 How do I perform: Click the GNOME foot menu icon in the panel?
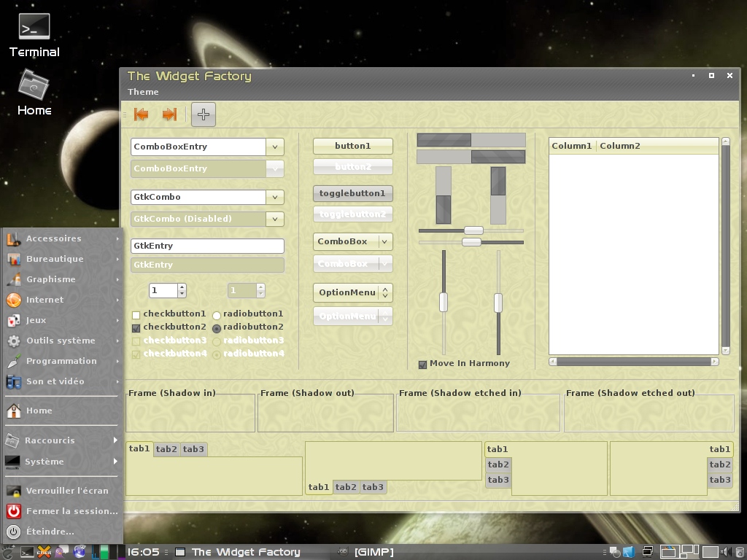[x=8, y=552]
